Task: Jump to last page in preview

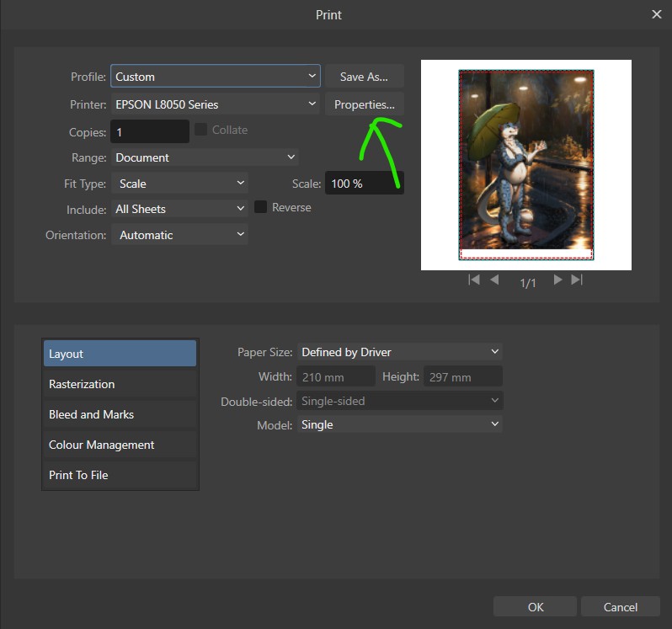Action: click(577, 280)
